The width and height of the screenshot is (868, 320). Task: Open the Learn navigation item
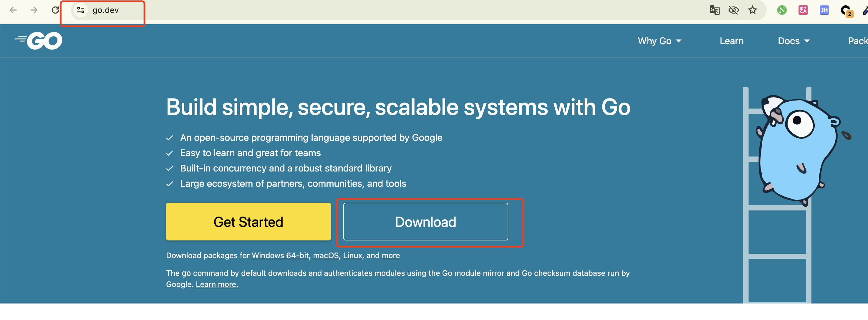tap(731, 41)
